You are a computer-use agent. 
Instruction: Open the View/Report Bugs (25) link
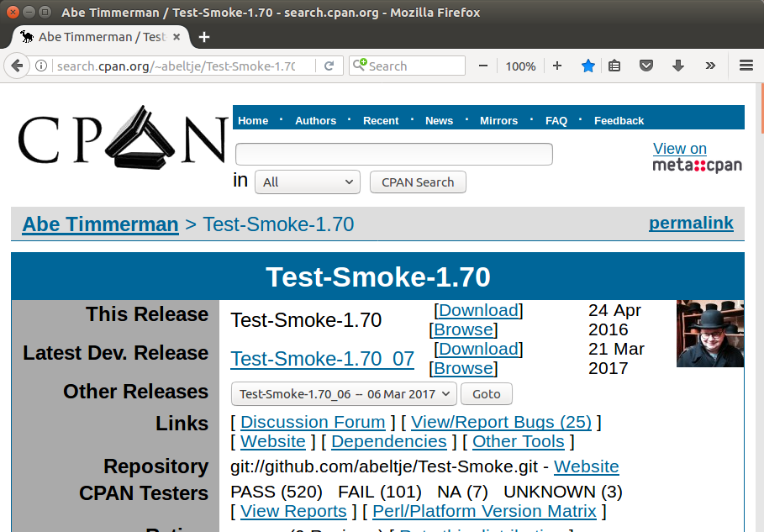coord(501,422)
